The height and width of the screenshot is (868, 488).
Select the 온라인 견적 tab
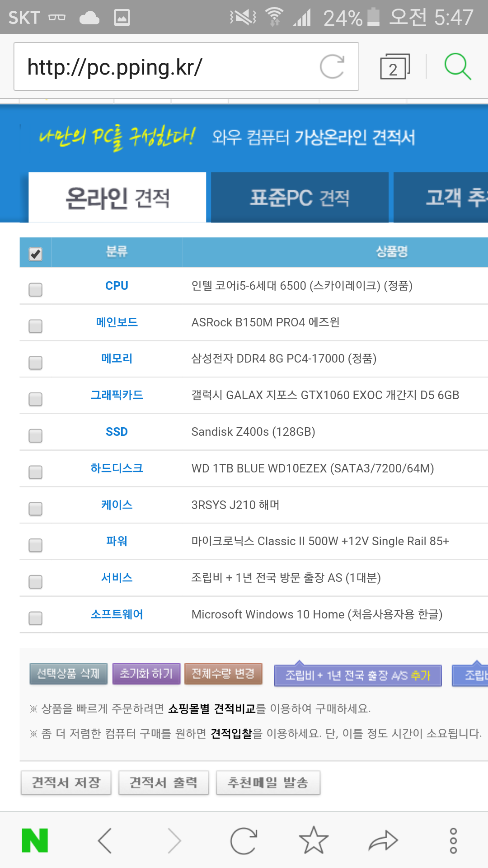pyautogui.click(x=117, y=198)
